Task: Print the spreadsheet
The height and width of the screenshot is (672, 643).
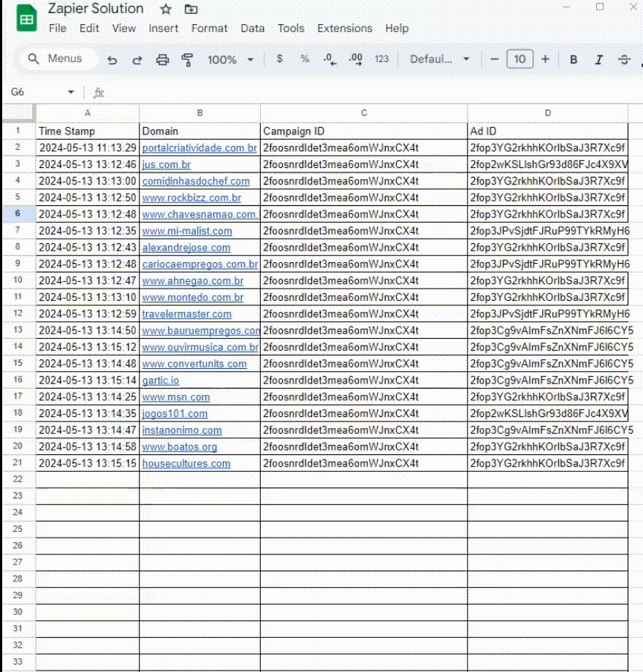Action: 162,60
